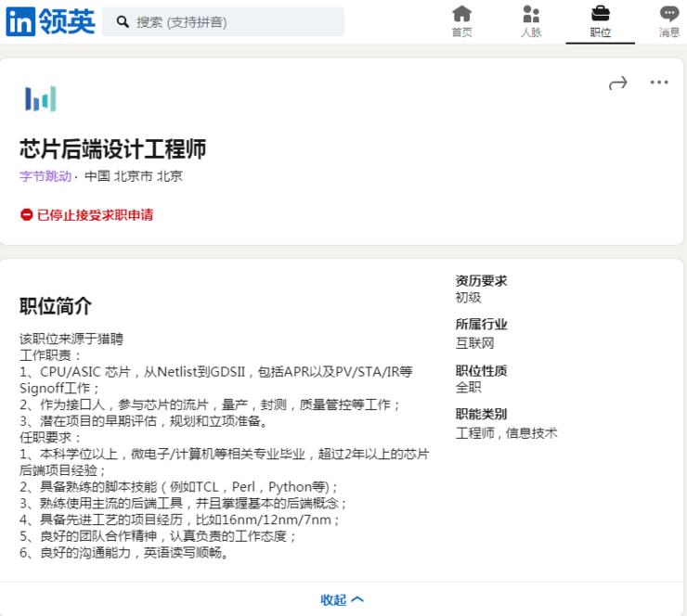Click the 已停止接受求职申请 notice text
This screenshot has height=616, width=687.
pos(96,215)
